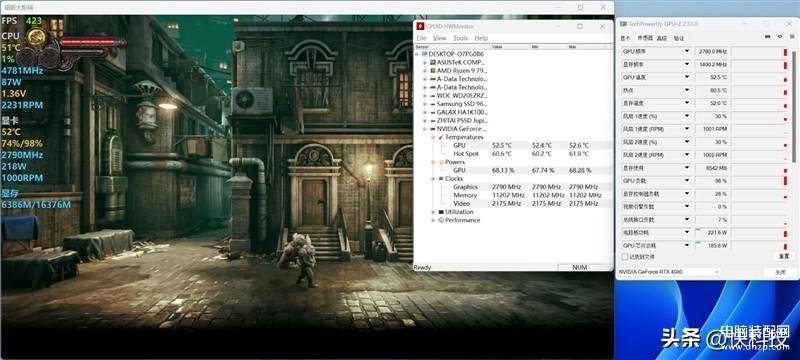Switch to the 高级 tab in GPU-Z

662,38
